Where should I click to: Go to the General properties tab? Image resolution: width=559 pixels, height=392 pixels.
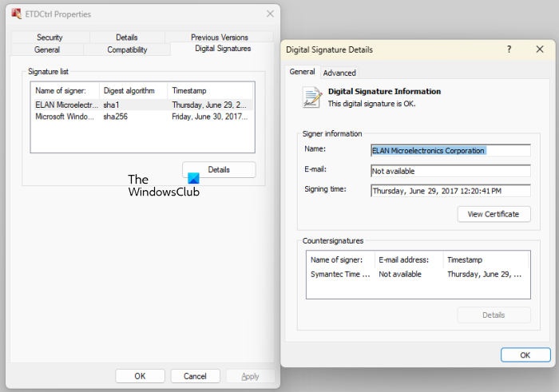[46, 49]
